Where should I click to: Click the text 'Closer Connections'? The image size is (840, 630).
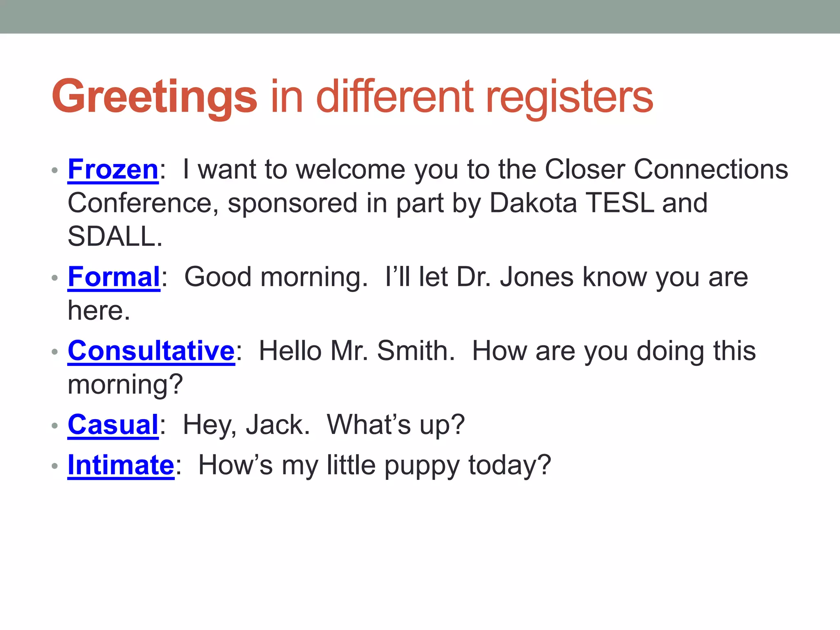666,169
